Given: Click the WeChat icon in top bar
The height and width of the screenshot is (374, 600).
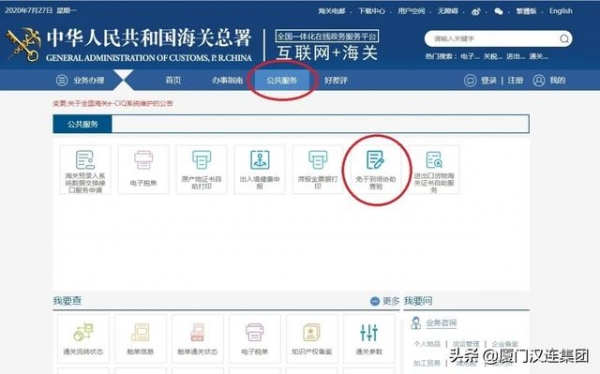Looking at the screenshot, I should click(499, 11).
